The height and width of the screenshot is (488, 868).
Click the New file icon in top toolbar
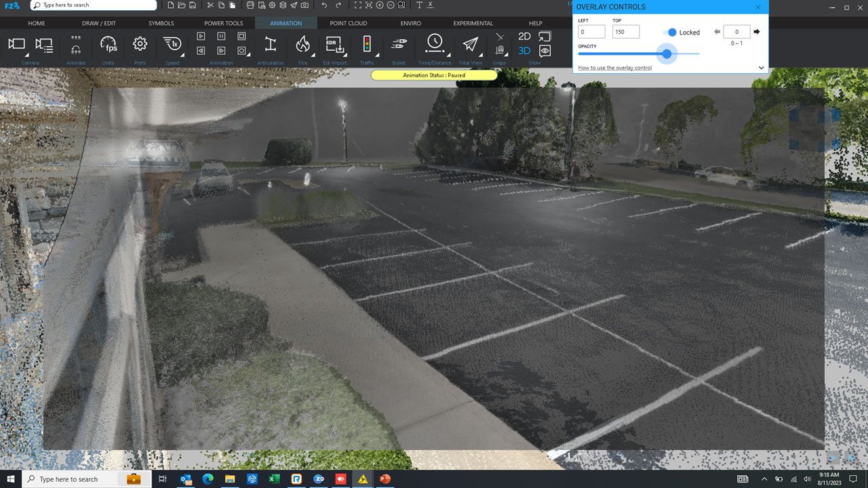(x=171, y=5)
